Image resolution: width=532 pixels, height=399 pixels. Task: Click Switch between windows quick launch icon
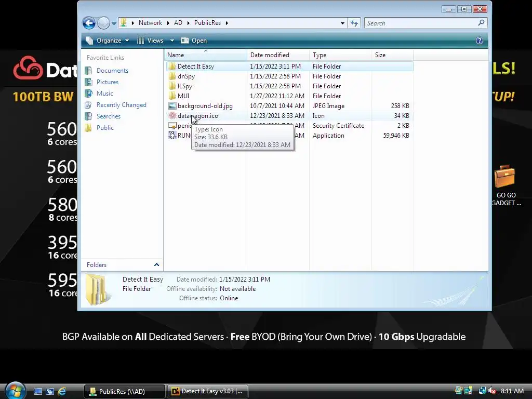click(50, 391)
